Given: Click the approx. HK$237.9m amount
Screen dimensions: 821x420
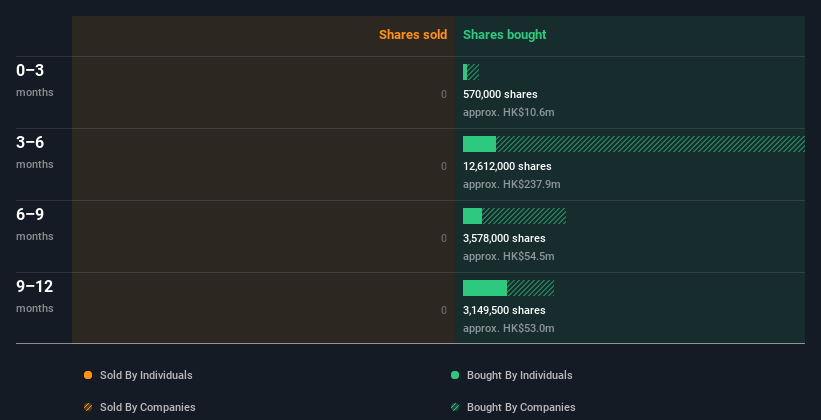Looking at the screenshot, I should pos(512,184).
